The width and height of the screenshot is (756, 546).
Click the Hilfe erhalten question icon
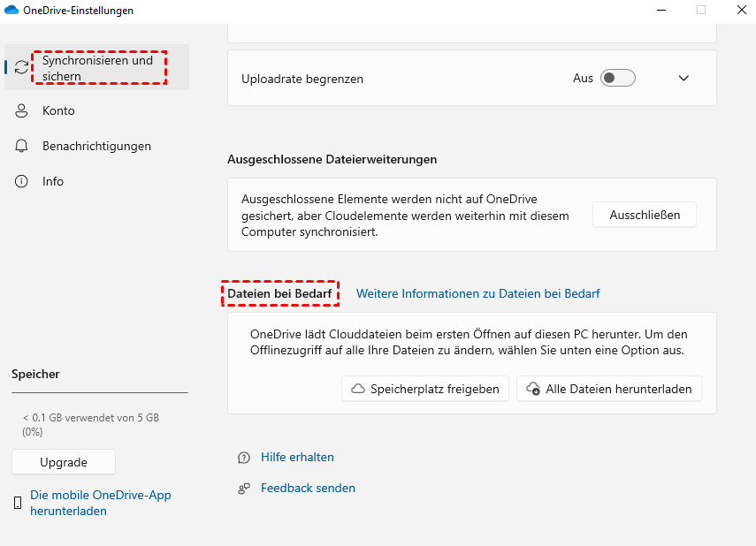tap(244, 458)
